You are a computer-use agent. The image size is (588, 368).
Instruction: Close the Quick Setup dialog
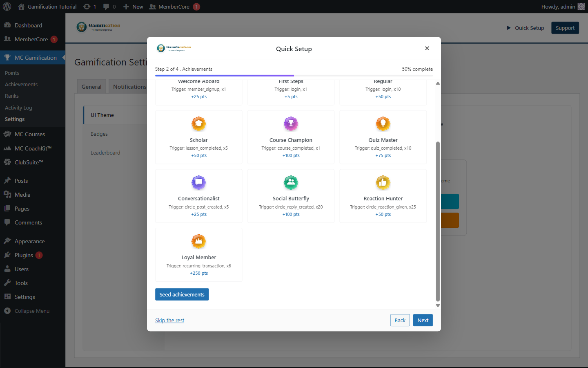coord(427,48)
